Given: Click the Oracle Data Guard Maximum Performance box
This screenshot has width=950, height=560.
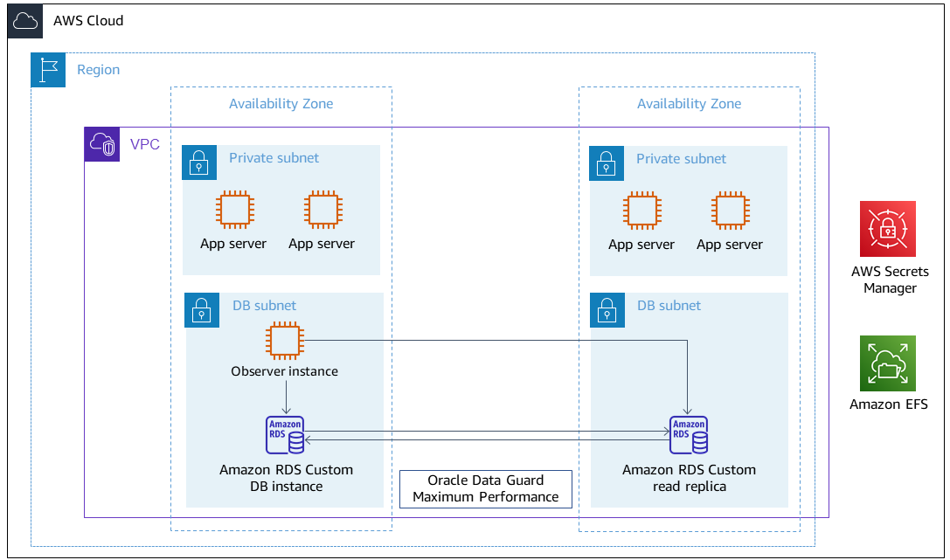Looking at the screenshot, I should [485, 488].
